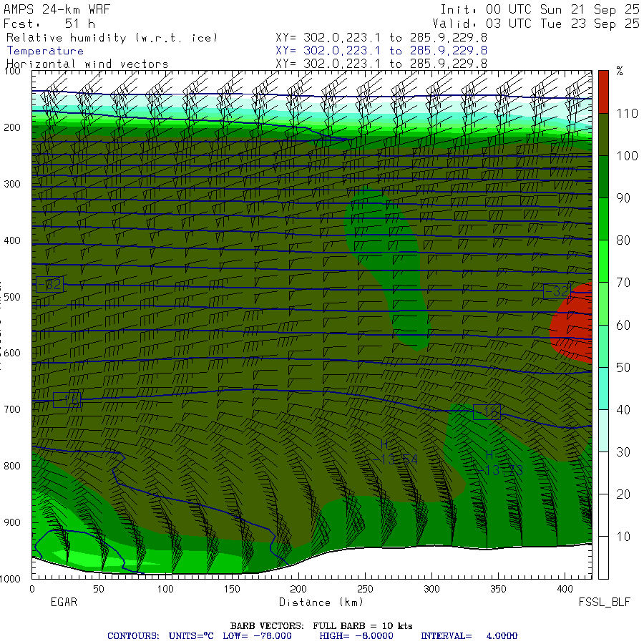Select the pale cyan segment between 30 and 40

(603, 431)
